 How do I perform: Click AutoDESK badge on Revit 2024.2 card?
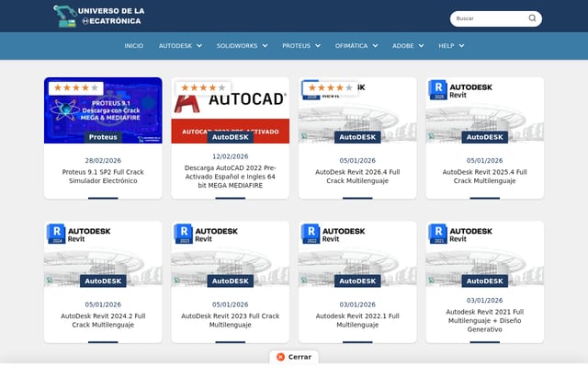click(x=103, y=281)
